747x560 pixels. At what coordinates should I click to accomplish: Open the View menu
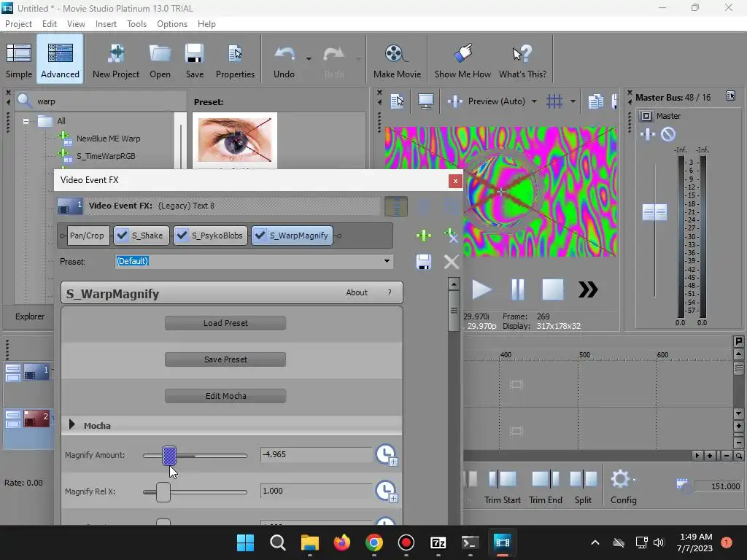pos(76,24)
